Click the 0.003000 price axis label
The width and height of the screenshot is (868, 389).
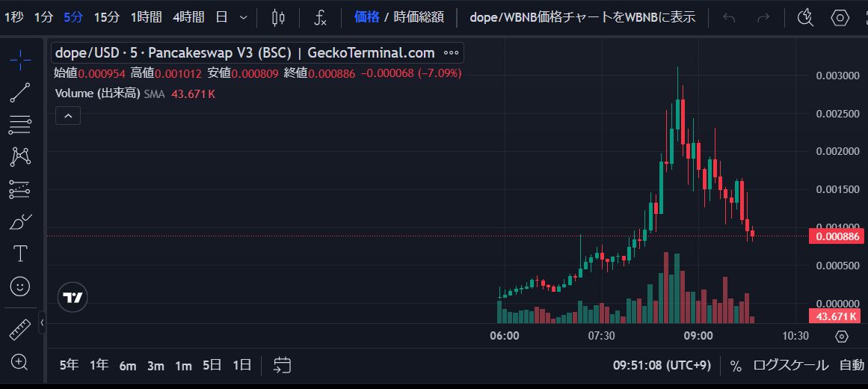838,76
